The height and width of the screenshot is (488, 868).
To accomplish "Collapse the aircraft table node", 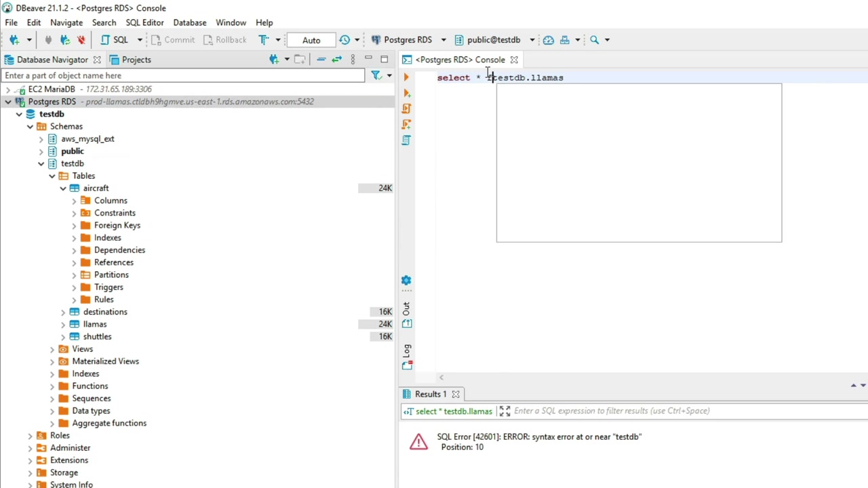I will pos(63,188).
